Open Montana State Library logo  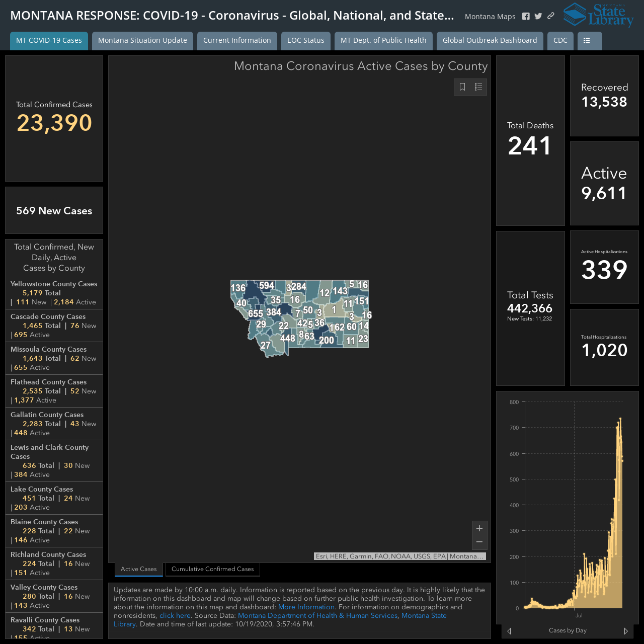click(598, 15)
